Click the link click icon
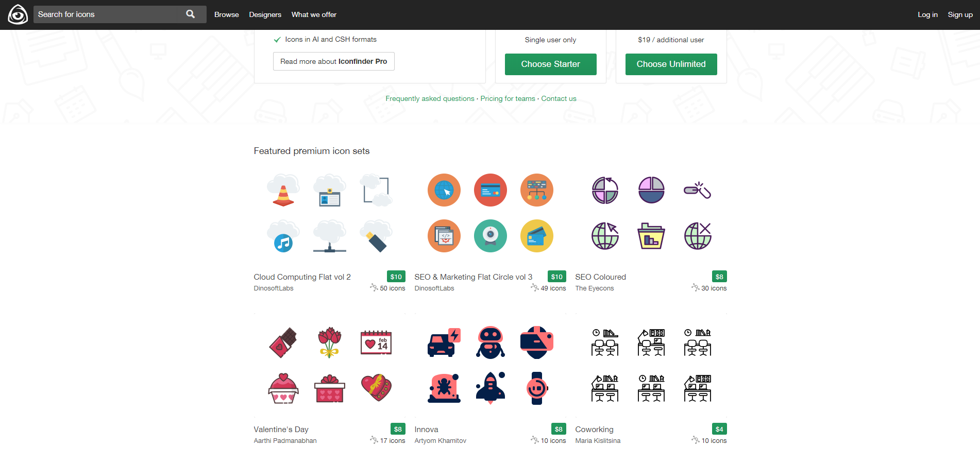 [x=698, y=190]
